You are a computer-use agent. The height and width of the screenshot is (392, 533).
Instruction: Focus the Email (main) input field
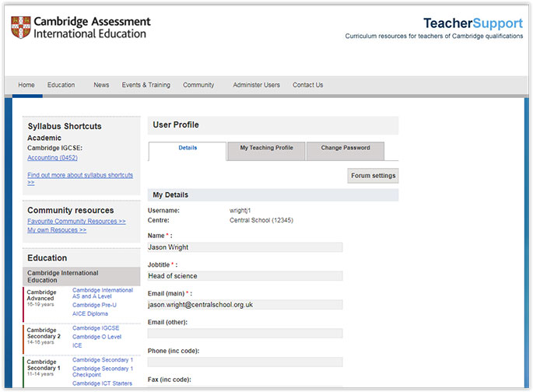click(x=245, y=305)
